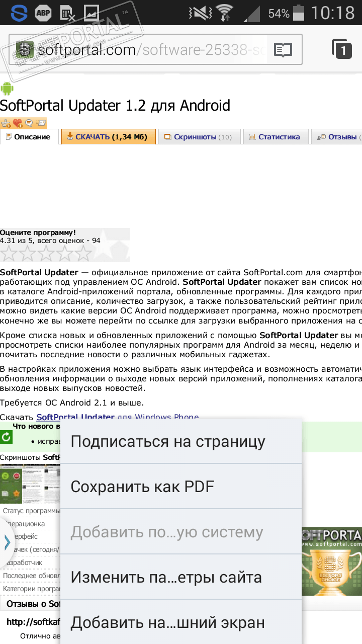Rate program with third star
Screen dimensions: 362x644
46,254
